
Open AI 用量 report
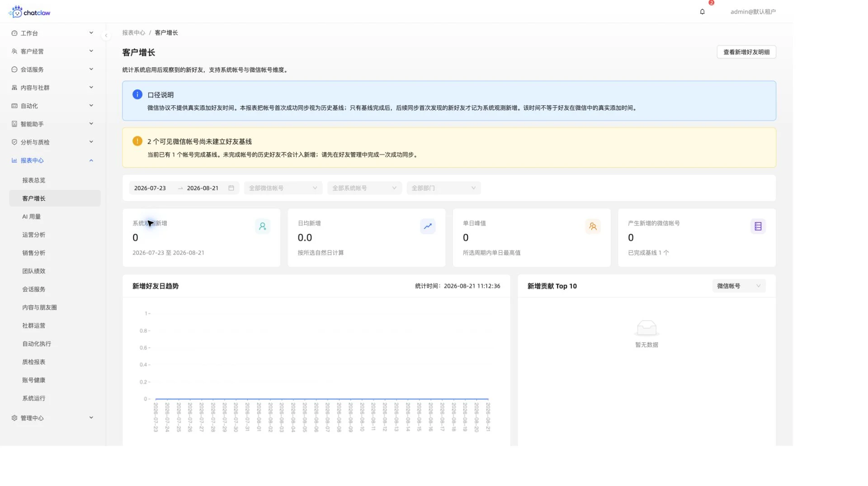point(55,217)
